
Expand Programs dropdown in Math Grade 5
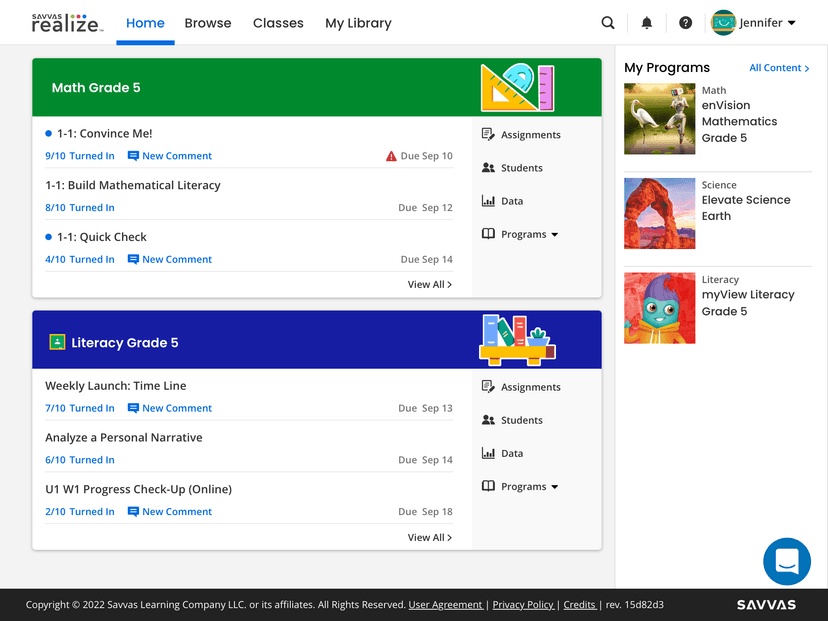(x=529, y=234)
